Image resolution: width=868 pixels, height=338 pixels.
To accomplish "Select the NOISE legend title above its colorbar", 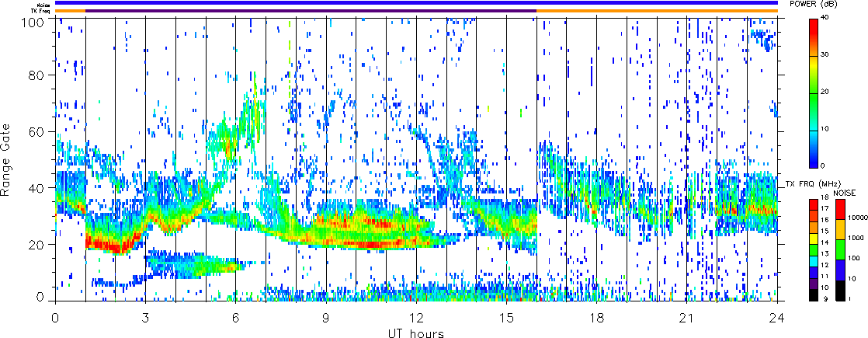I will coord(845,191).
